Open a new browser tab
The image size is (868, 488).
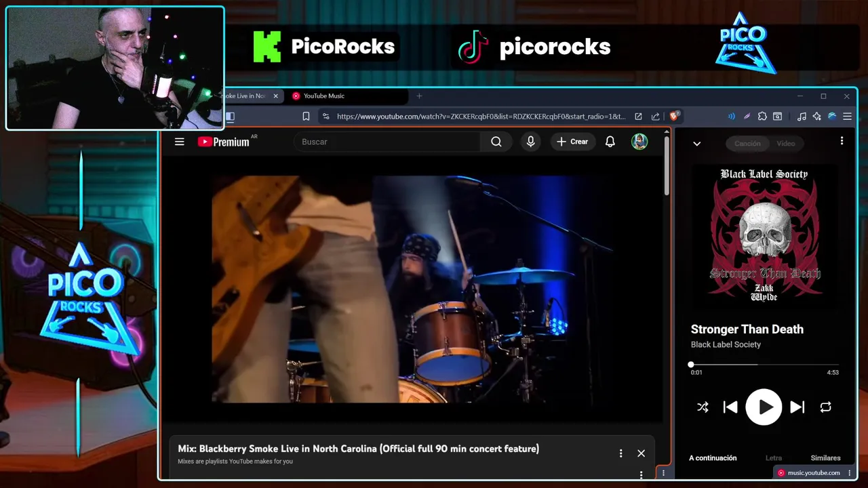(419, 96)
